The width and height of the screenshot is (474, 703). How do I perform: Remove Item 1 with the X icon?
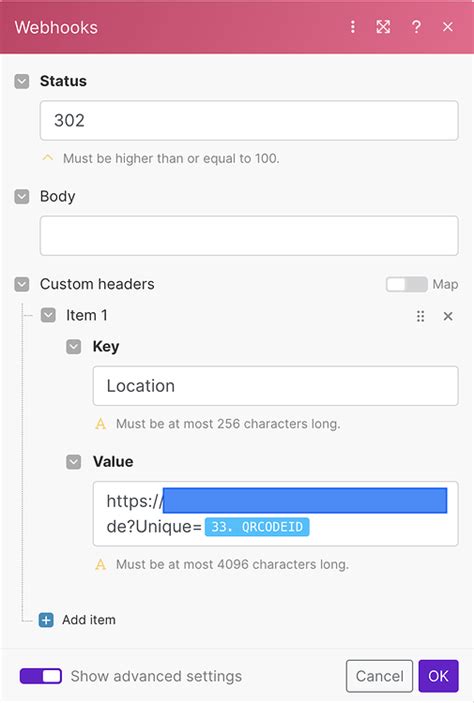pos(448,316)
